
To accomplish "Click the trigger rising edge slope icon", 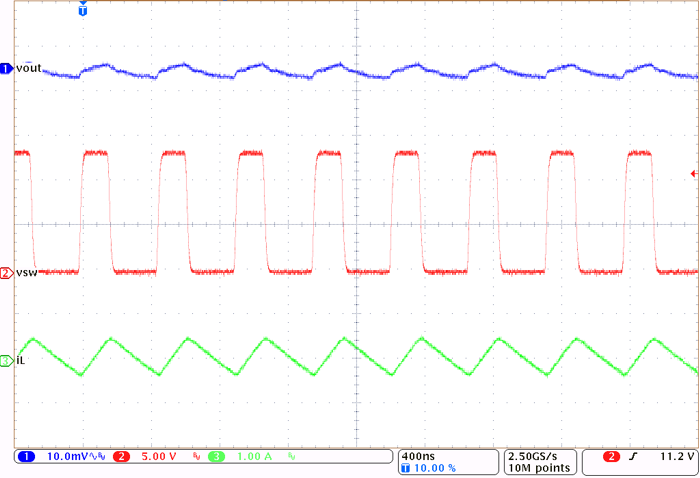I will pyautogui.click(x=637, y=456).
